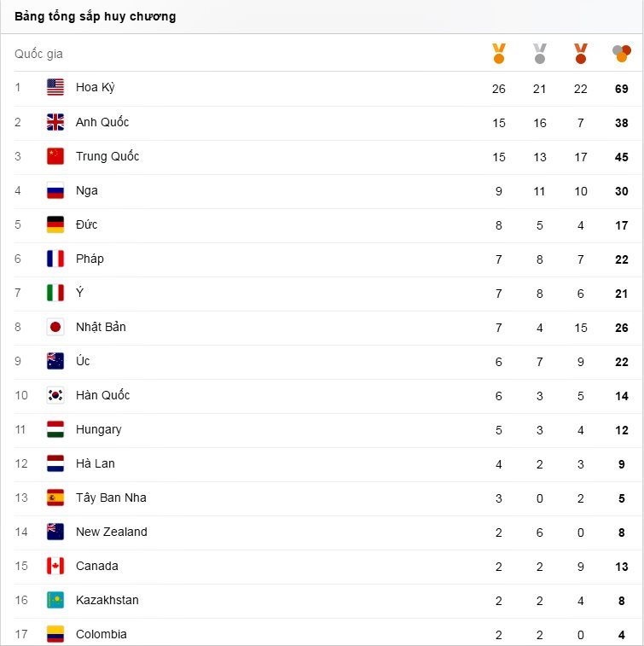Image resolution: width=644 pixels, height=646 pixels.
Task: Click the total medals column icon
Action: pos(622,54)
